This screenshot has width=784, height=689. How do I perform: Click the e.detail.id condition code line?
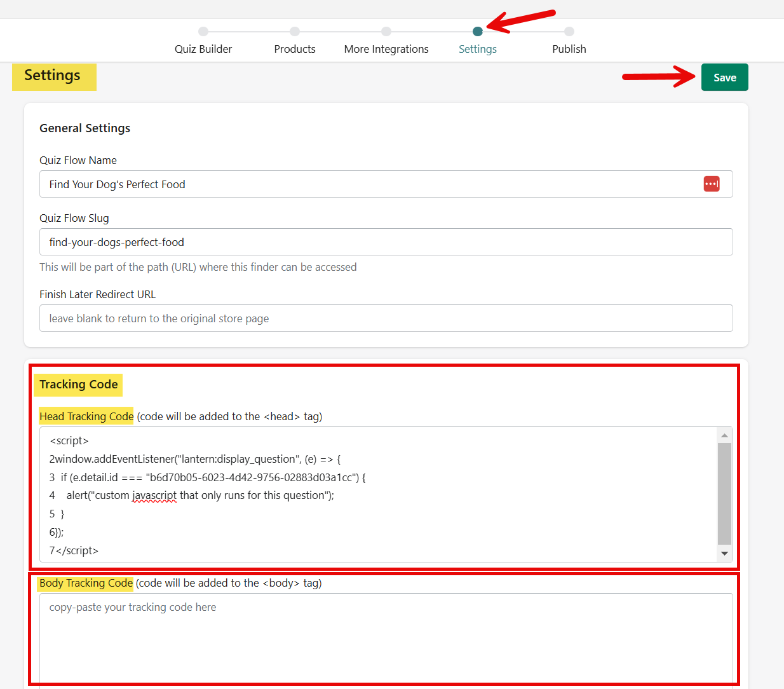coord(208,477)
